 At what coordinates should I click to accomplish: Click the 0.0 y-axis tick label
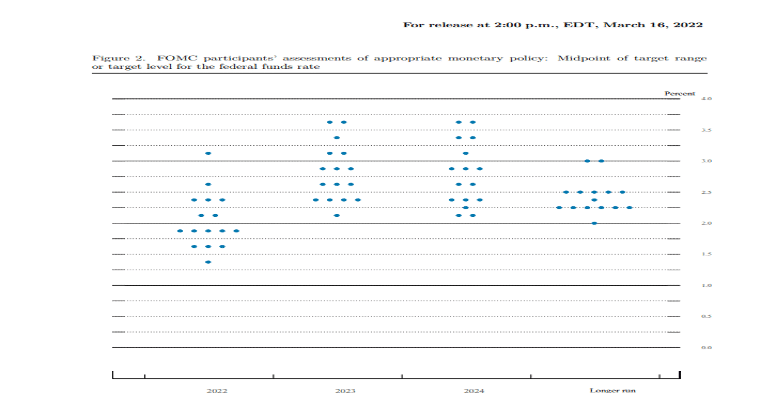coord(706,347)
